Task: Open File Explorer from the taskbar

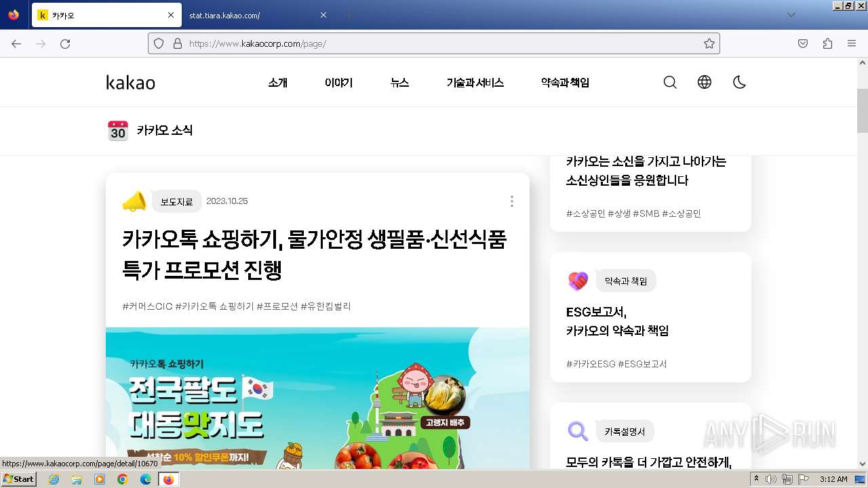Action: 77,479
